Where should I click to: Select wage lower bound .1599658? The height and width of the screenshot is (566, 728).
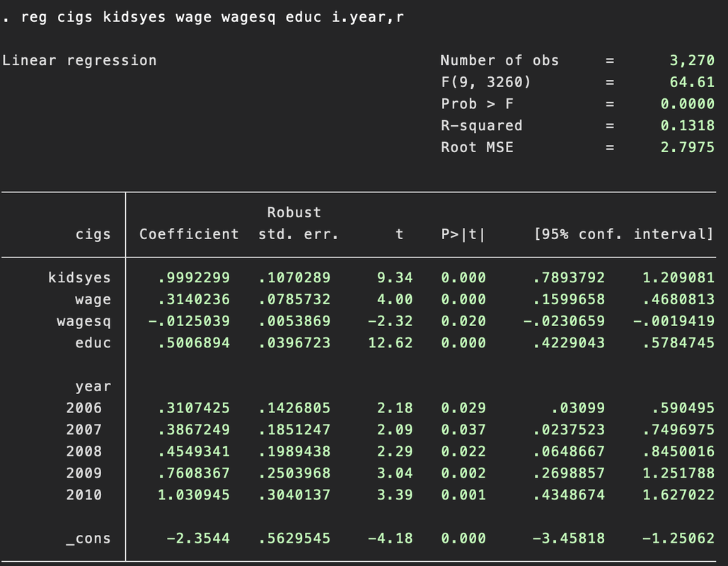pos(569,299)
